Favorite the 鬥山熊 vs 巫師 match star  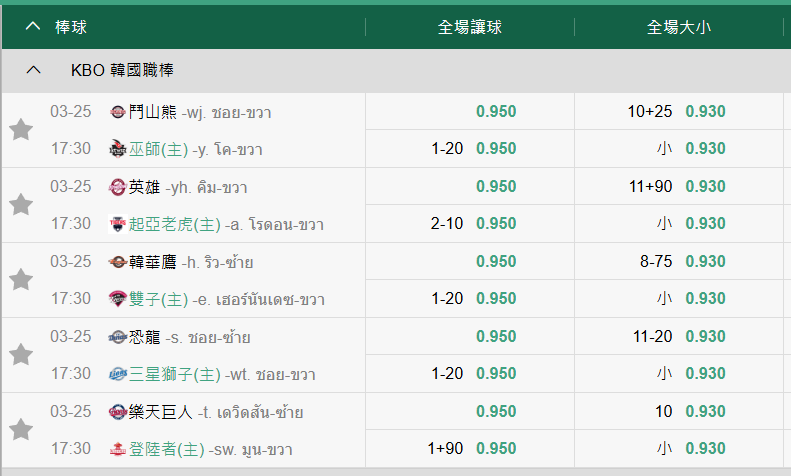pyautogui.click(x=21, y=130)
